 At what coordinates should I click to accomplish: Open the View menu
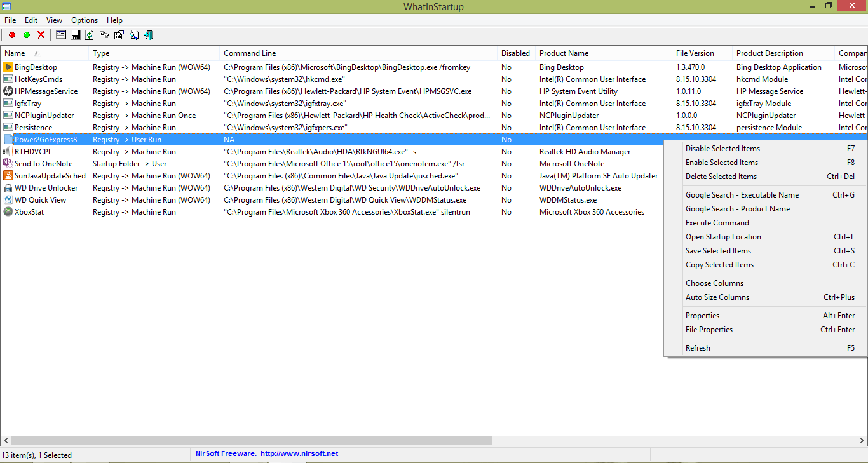coord(54,20)
